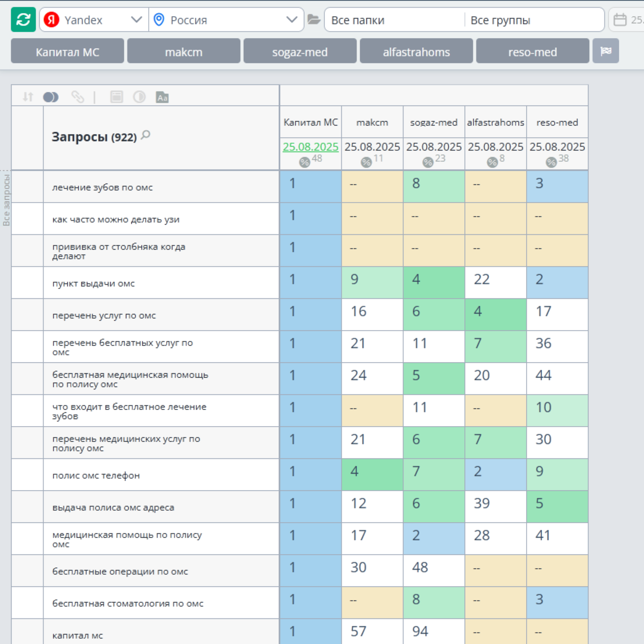
Task: Toggle percent visibility badge under reso-med column
Action: tap(551, 162)
